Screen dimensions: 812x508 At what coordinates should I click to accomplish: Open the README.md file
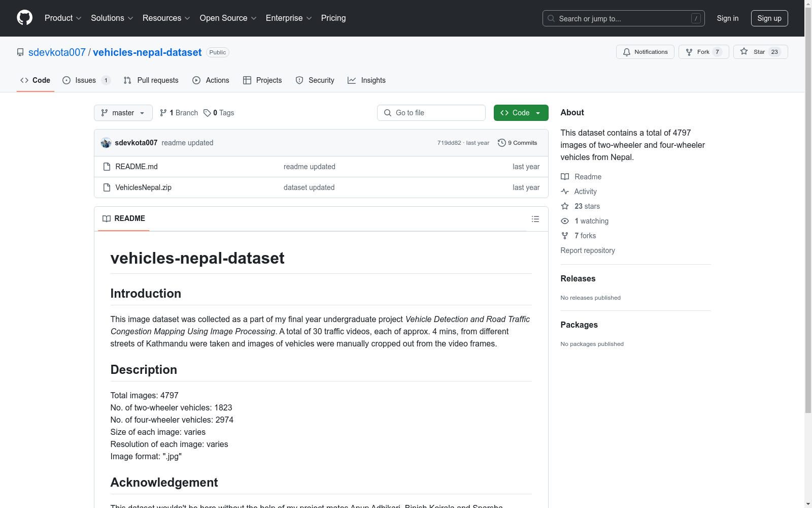(x=137, y=167)
